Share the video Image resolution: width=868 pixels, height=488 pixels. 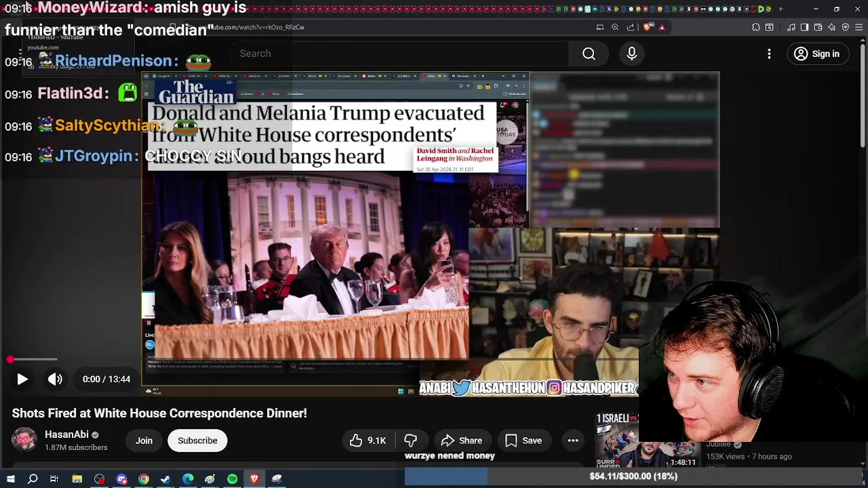click(461, 441)
